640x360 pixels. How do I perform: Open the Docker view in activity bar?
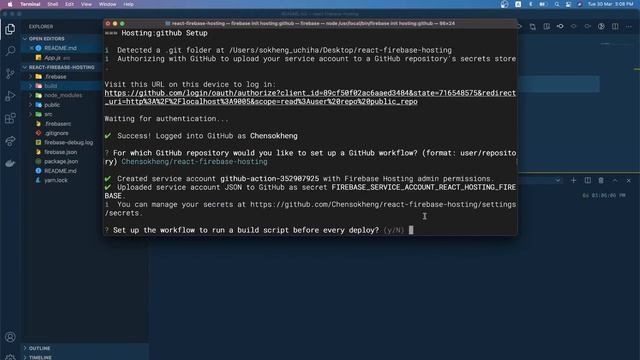[10, 164]
